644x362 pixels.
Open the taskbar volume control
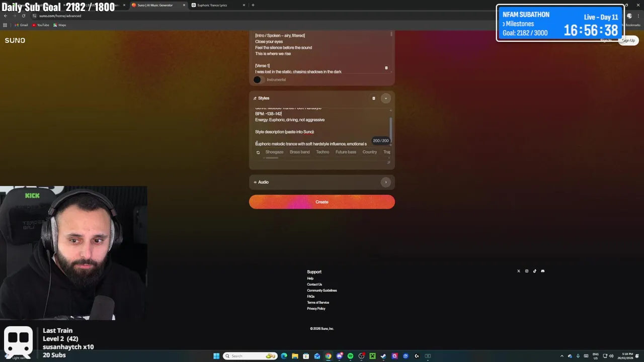[x=612, y=356]
